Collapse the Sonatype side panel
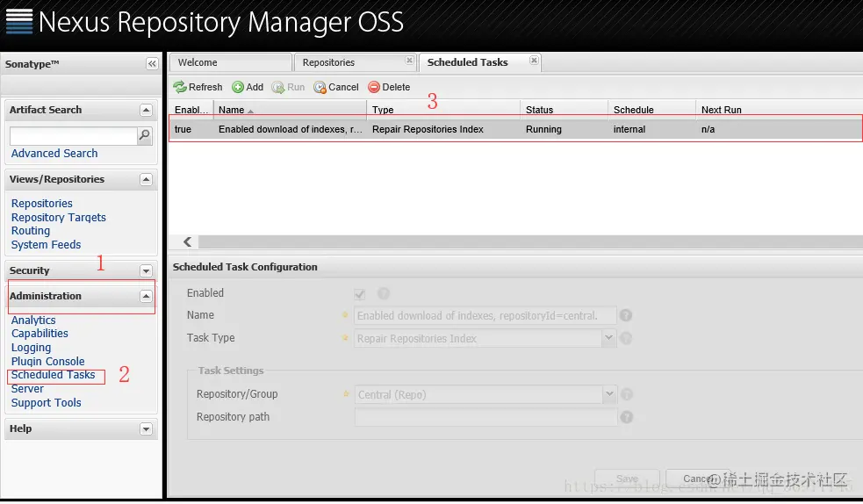The image size is (863, 504). (x=152, y=64)
